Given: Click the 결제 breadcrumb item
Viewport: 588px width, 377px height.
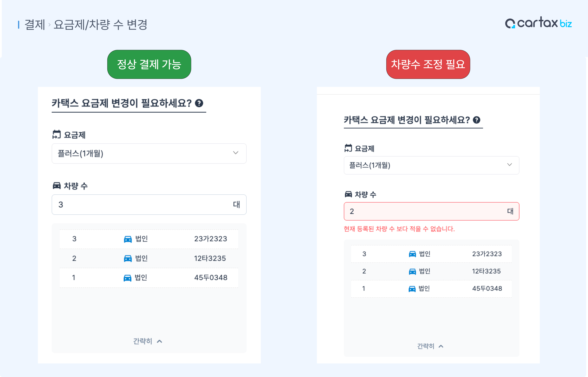Looking at the screenshot, I should coord(35,25).
